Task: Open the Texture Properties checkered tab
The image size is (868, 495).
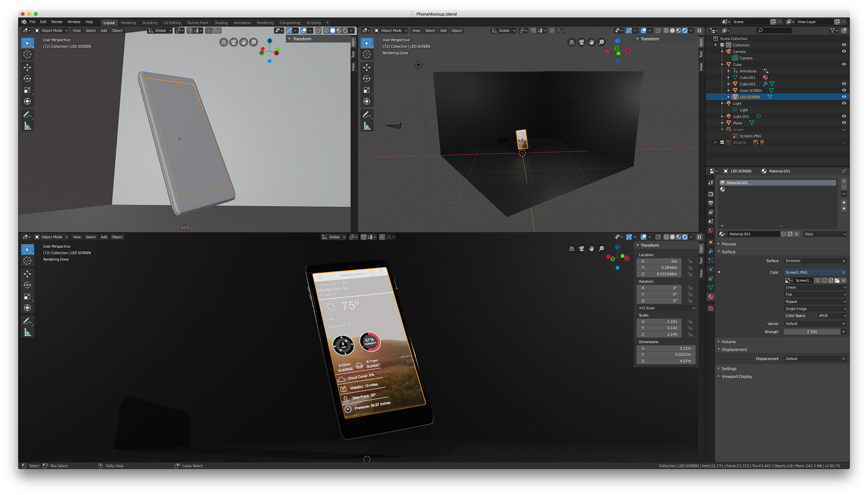Action: [711, 308]
